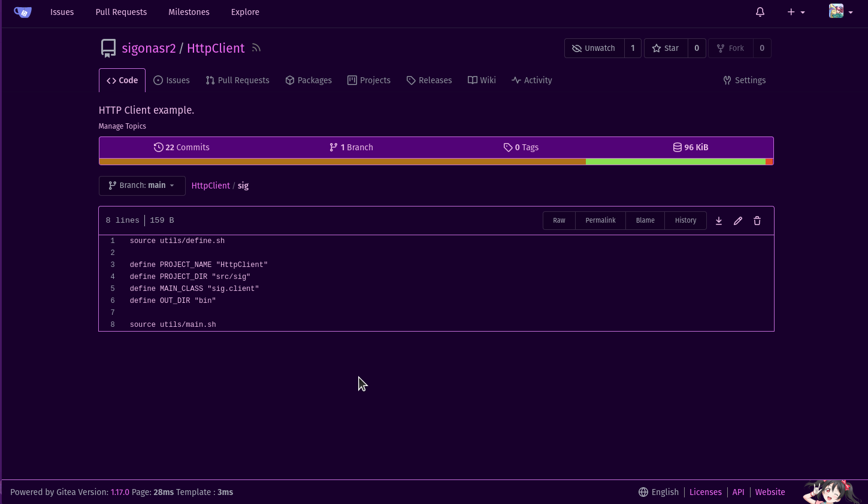
Task: View the 0 Tags page
Action: coord(521,147)
